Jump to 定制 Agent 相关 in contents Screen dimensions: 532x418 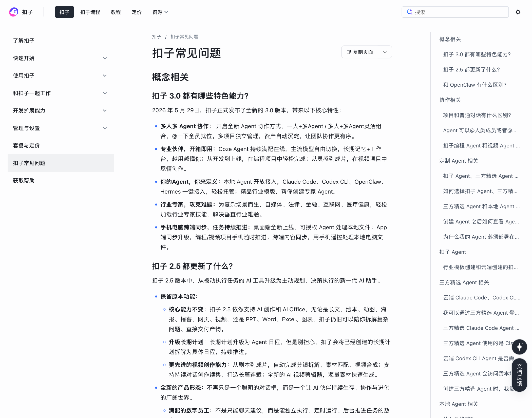point(459,161)
